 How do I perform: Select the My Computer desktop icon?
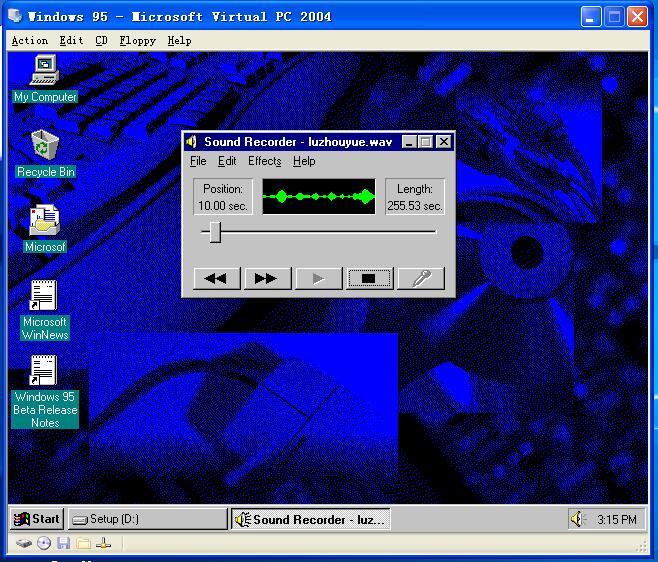(45, 79)
